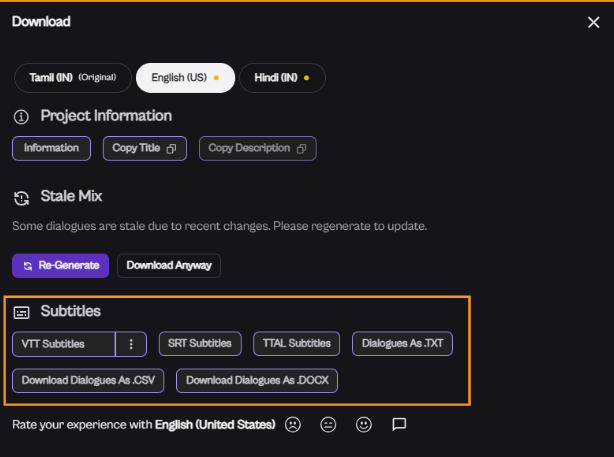Click Download Dialogues As .CSV
Screen dimensions: 614x457
88,381
